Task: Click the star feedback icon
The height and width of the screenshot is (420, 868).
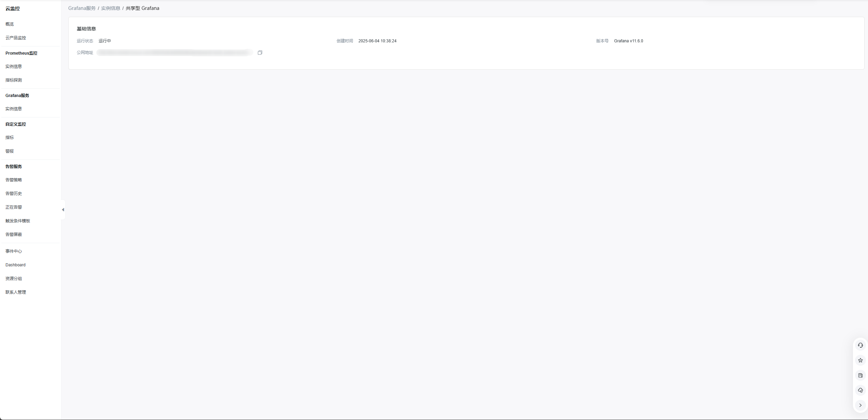Action: (x=860, y=360)
